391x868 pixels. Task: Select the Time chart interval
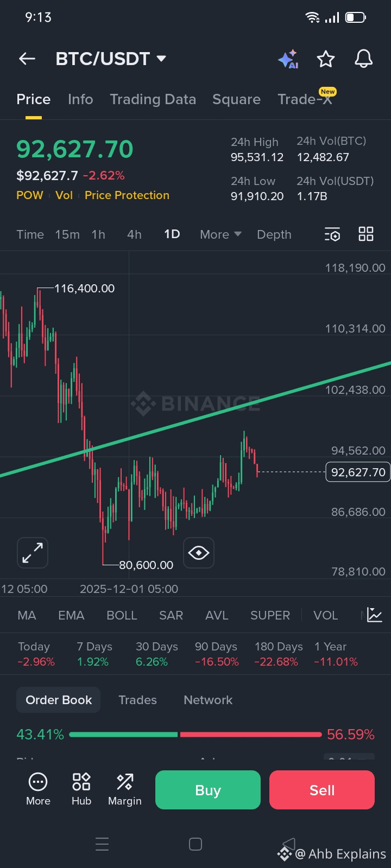[x=30, y=234]
